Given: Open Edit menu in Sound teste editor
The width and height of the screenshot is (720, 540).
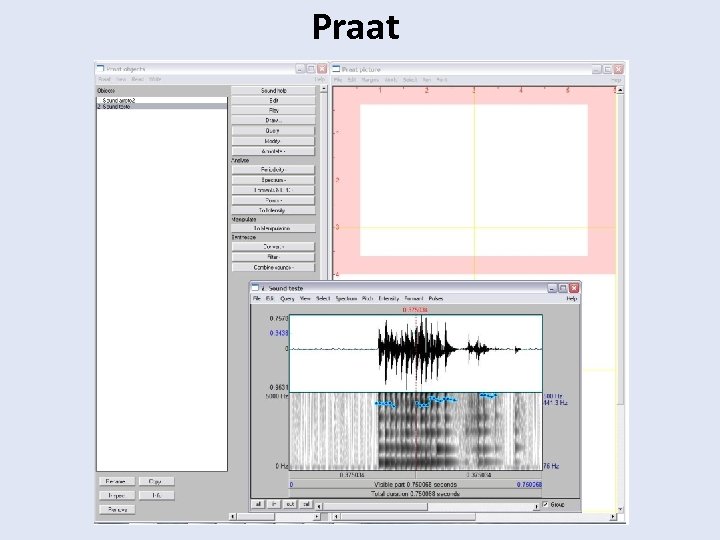Looking at the screenshot, I should (270, 298).
